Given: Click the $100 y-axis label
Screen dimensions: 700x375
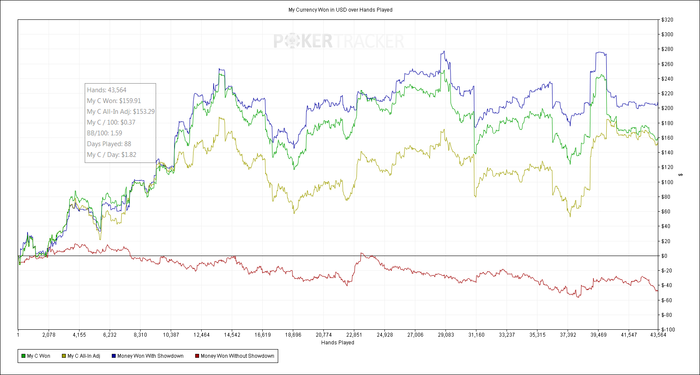Looking at the screenshot, I should pos(668,182).
